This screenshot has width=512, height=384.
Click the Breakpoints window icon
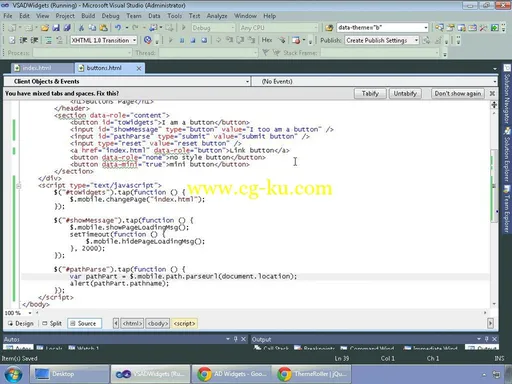tap(296, 40)
